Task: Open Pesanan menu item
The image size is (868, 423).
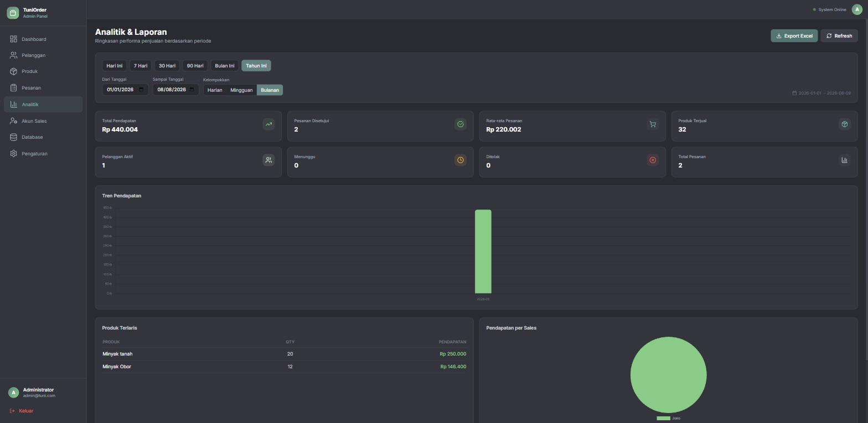Action: tap(43, 88)
